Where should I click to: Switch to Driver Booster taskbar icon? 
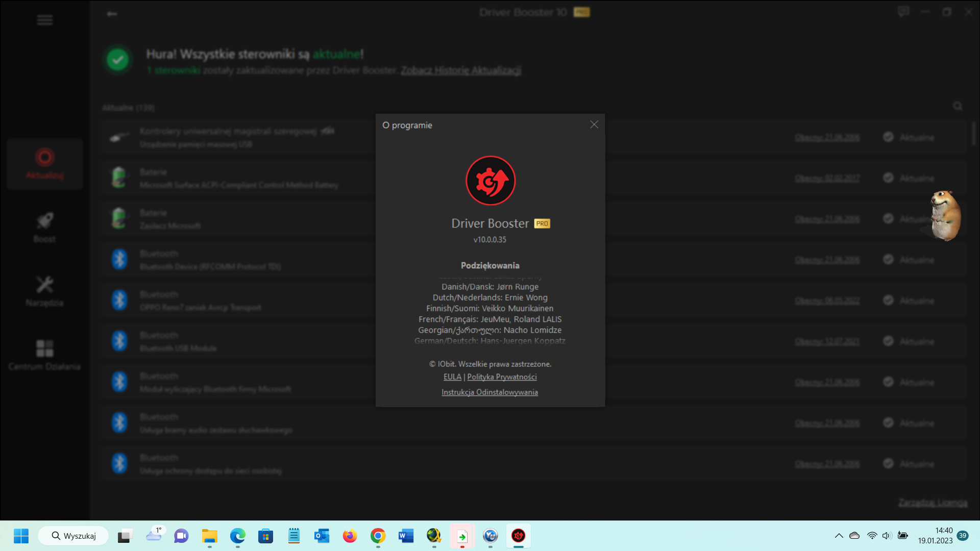point(519,536)
